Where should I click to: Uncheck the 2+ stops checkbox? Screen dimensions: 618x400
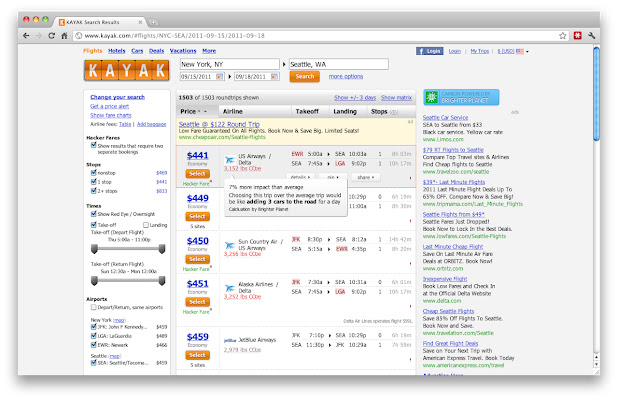tap(94, 191)
